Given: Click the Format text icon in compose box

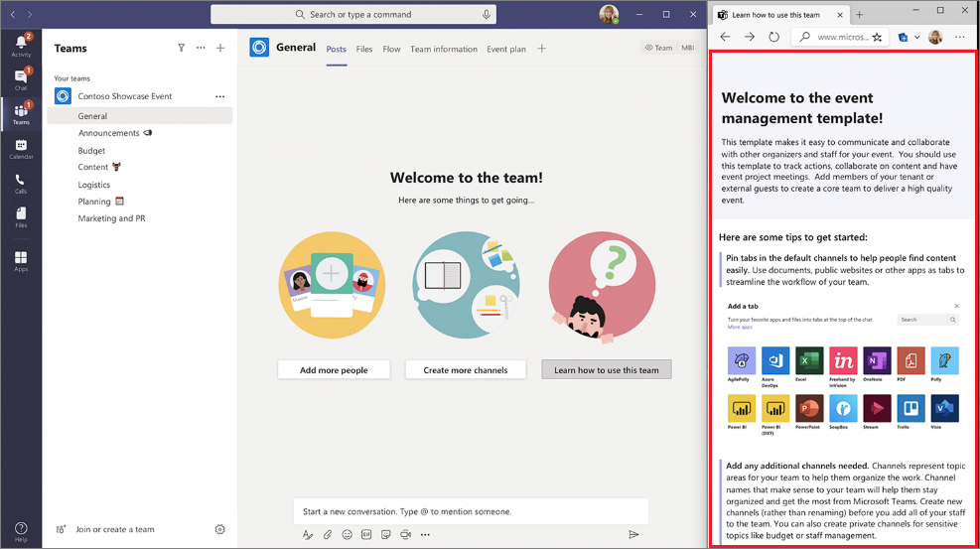Looking at the screenshot, I should [x=308, y=535].
